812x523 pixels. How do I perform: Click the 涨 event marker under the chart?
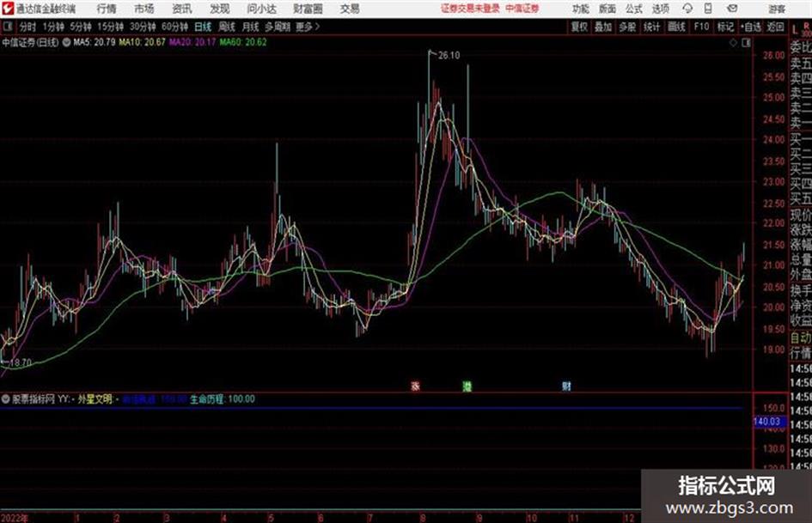415,386
